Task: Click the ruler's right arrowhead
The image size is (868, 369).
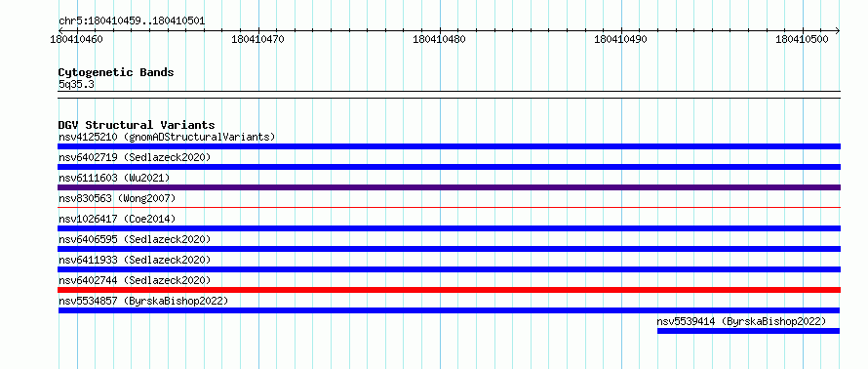Action: (x=838, y=30)
